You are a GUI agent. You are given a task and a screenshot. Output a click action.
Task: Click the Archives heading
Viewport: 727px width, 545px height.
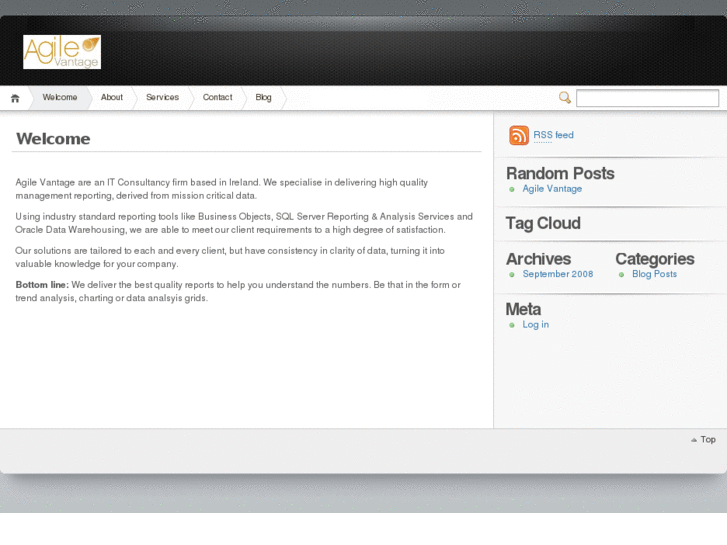pyautogui.click(x=538, y=259)
